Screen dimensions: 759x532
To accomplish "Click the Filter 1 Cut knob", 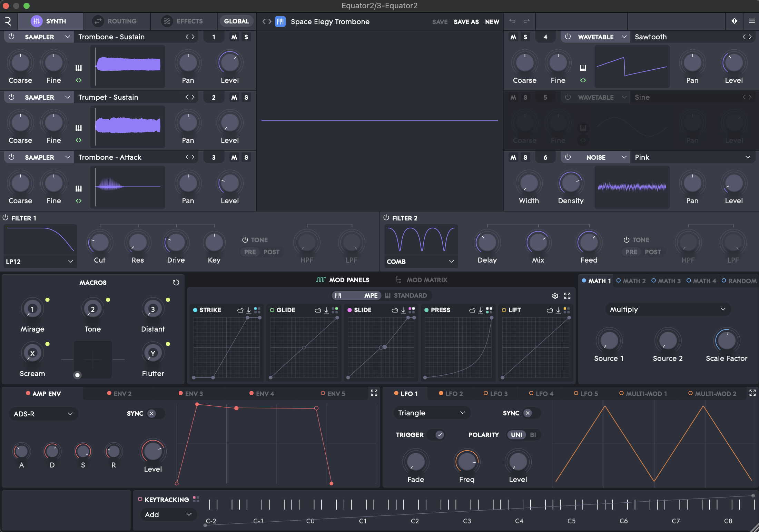I will 100,242.
